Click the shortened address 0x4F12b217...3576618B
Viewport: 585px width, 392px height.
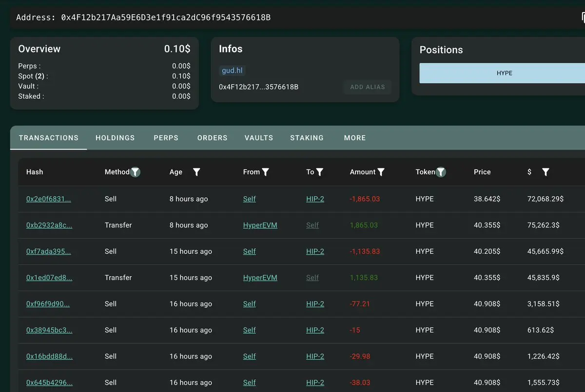(258, 87)
